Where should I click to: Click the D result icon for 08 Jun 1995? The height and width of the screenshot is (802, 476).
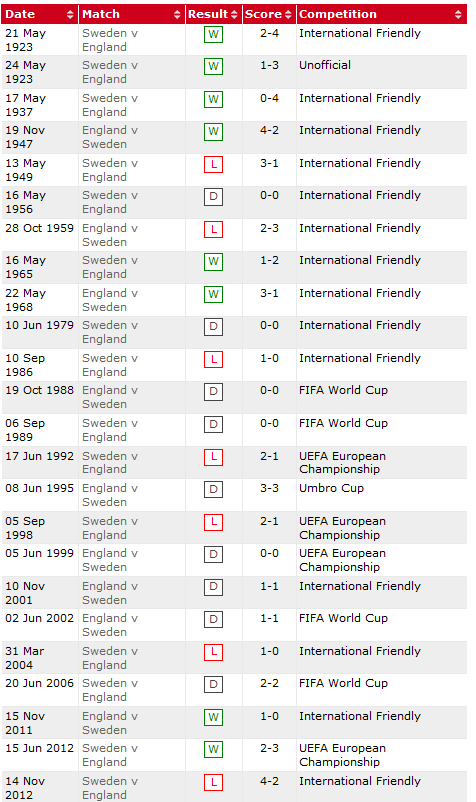click(213, 489)
